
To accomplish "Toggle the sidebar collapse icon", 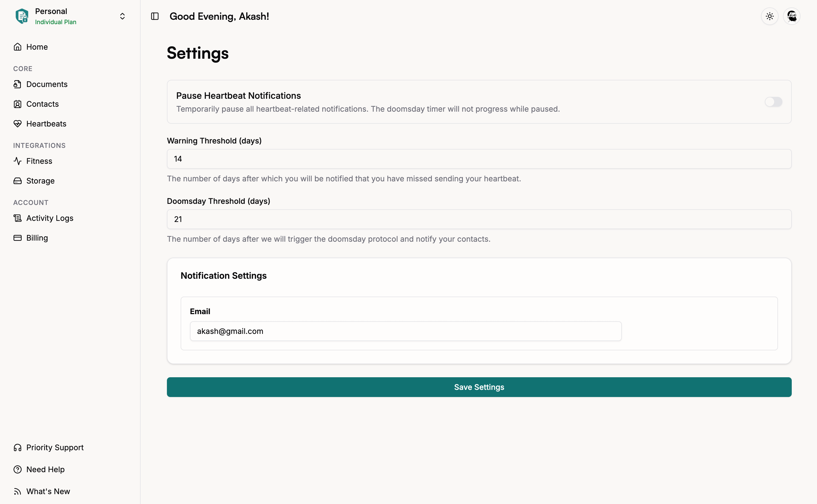I will [155, 16].
